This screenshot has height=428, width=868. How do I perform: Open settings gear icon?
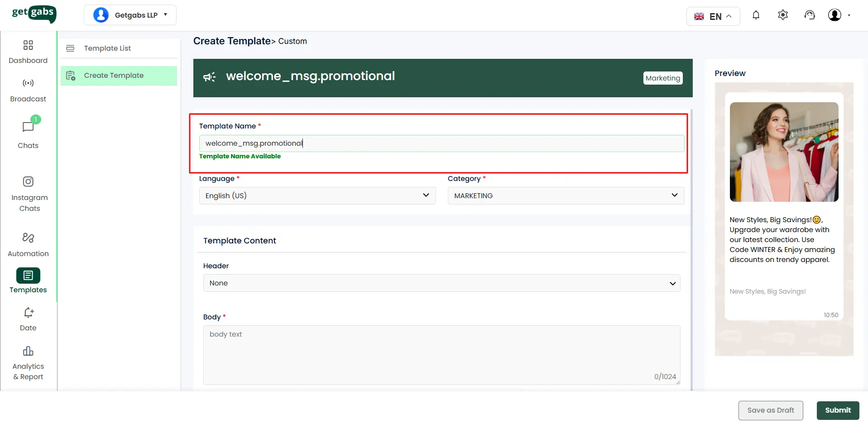(x=782, y=15)
